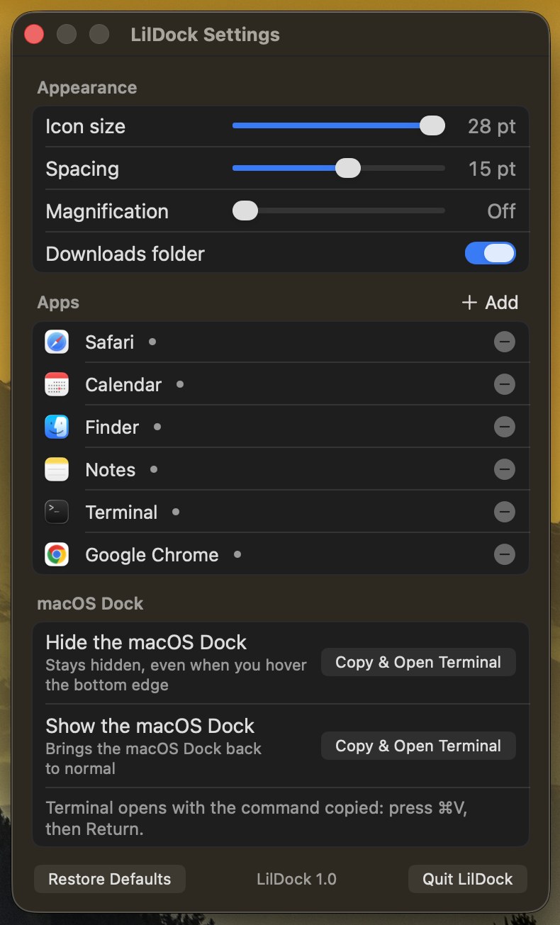The height and width of the screenshot is (925, 560).
Task: Click the Icon size label
Action: coord(86,127)
